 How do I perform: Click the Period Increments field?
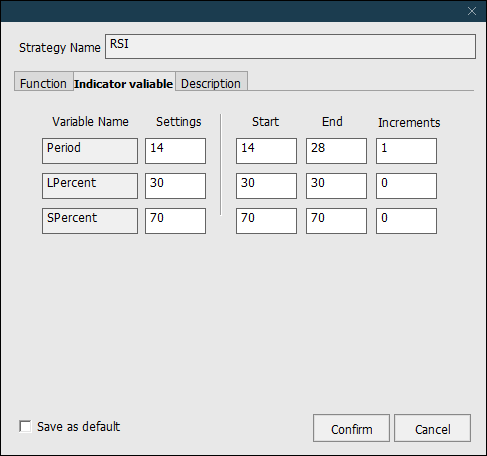406,151
